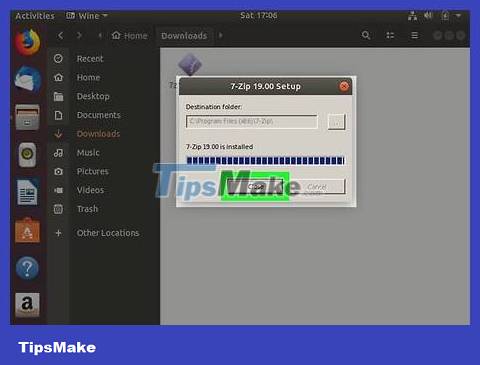The width and height of the screenshot is (480, 365).
Task: Select the 7-Zip installer file in Downloads
Action: click(189, 65)
